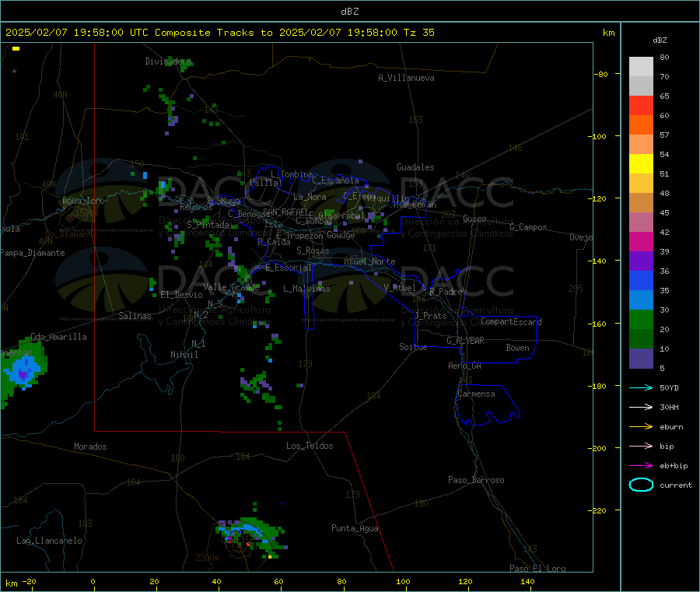700x592 pixels.
Task: Click the '100' tick on the bottom axis
Action: coord(403,581)
